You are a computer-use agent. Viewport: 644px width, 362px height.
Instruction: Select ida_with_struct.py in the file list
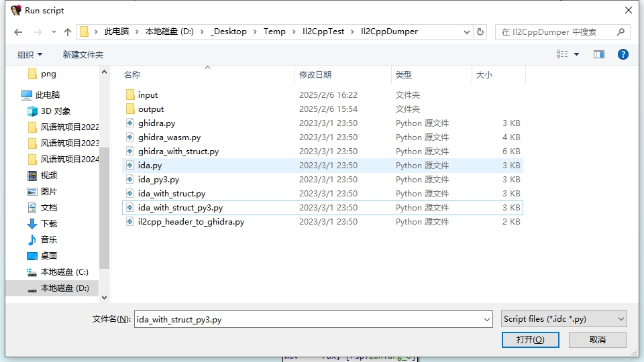[172, 194]
